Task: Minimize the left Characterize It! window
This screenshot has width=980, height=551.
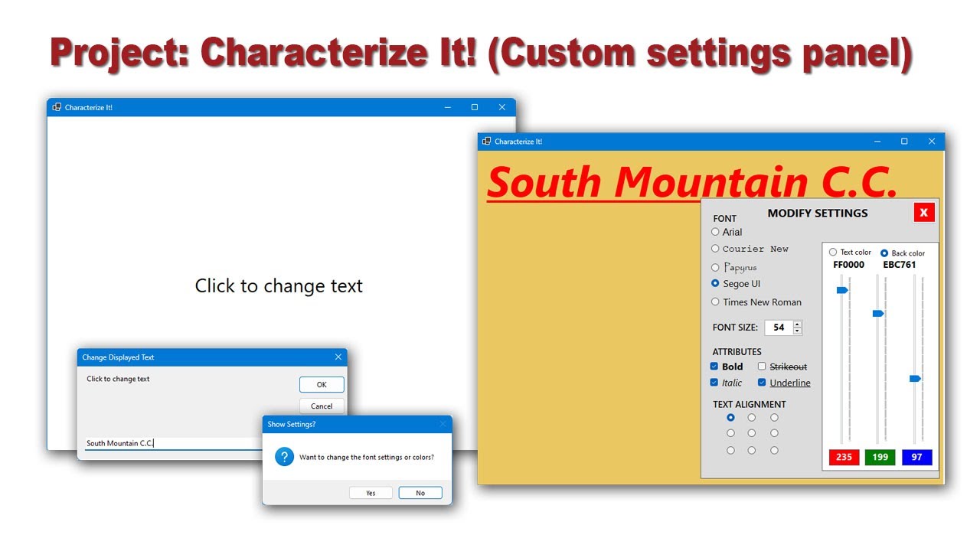Action: [447, 107]
